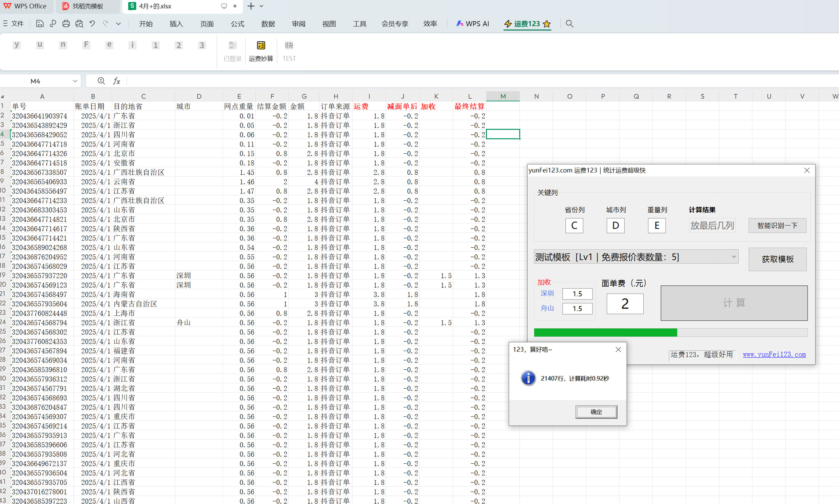
Task: Close the '123，算好咯~' message box
Action: [x=618, y=349]
